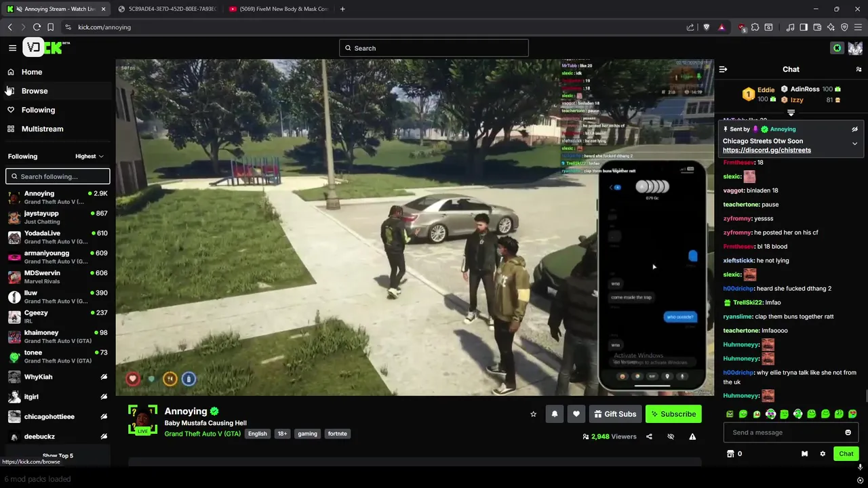Open Cgeezy channel in the sidebar
This screenshot has height=488, width=868.
(x=58, y=317)
